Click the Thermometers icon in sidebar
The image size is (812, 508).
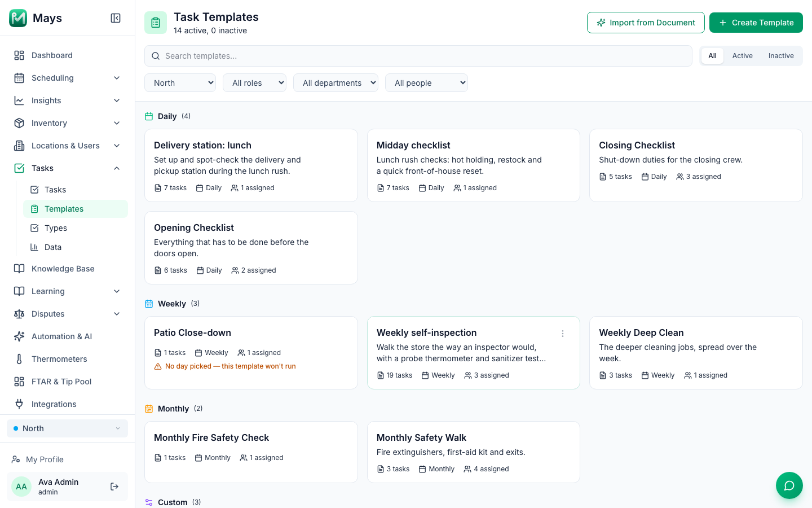coord(19,359)
